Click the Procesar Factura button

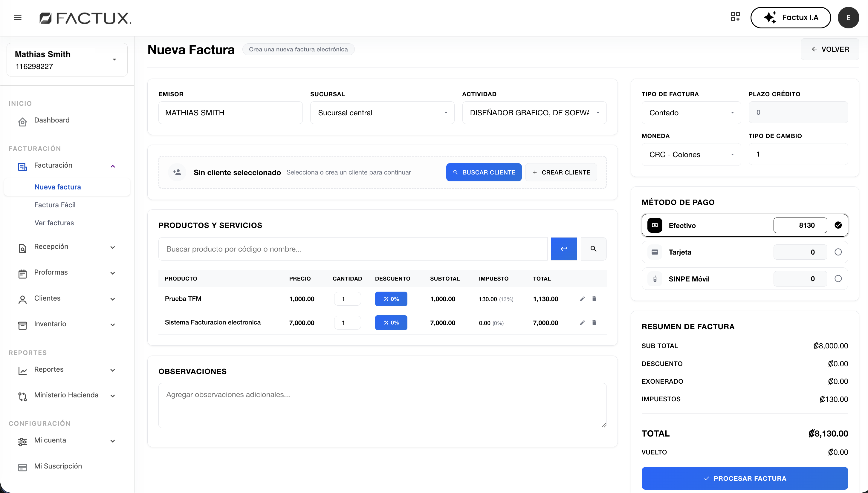click(744, 478)
